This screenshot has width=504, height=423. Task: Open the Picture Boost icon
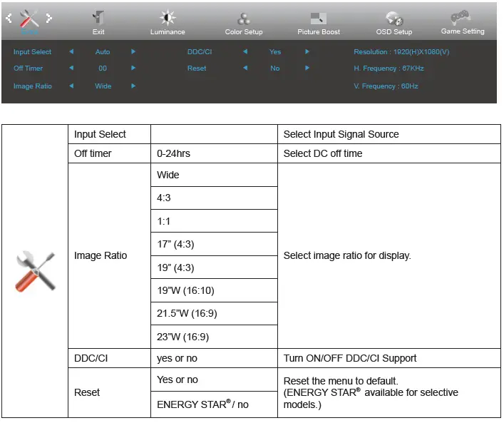tap(318, 19)
